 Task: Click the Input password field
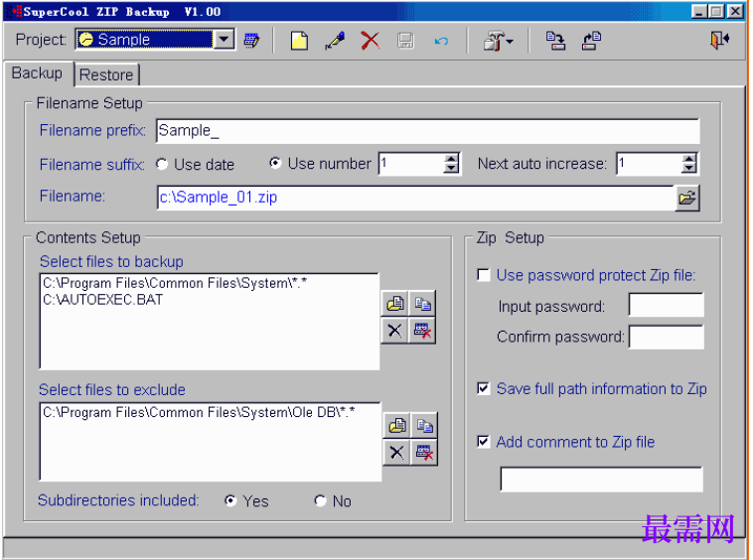pos(667,305)
